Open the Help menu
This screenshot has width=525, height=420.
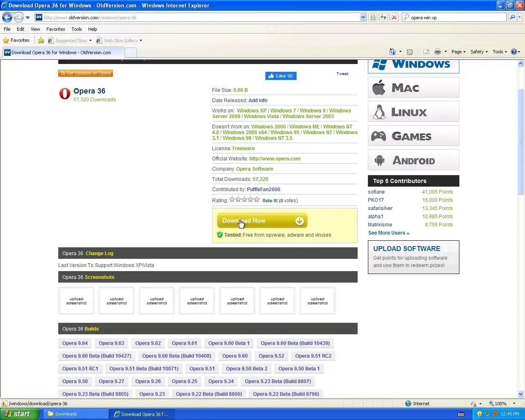tap(92, 29)
